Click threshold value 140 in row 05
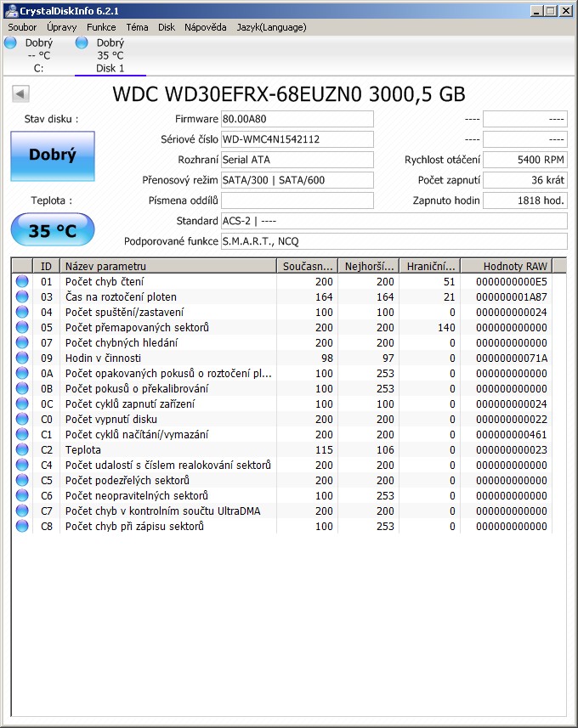578x728 pixels. (446, 328)
